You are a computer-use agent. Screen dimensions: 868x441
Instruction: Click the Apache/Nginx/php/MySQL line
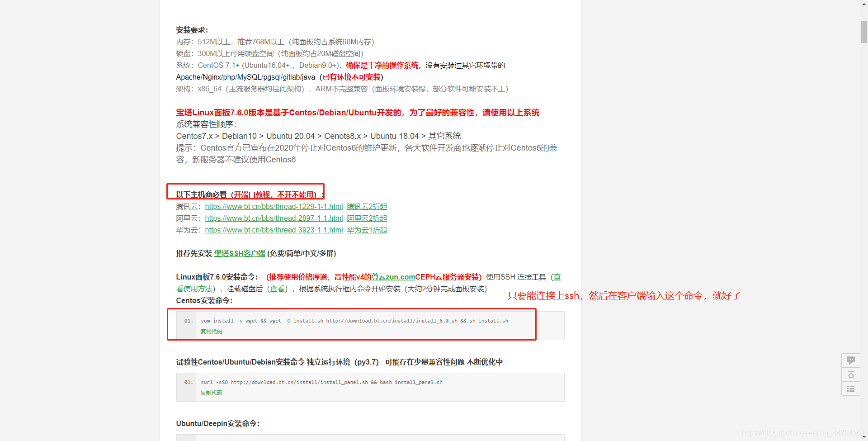(x=279, y=77)
